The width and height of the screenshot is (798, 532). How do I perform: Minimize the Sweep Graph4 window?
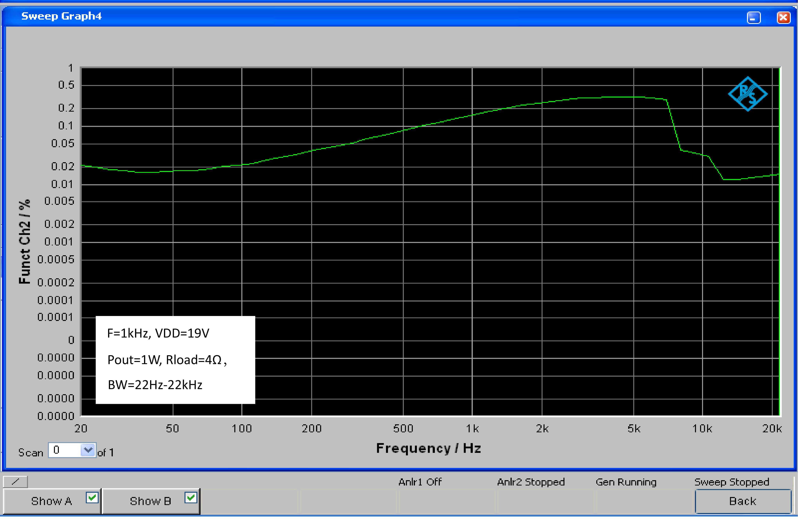point(754,18)
